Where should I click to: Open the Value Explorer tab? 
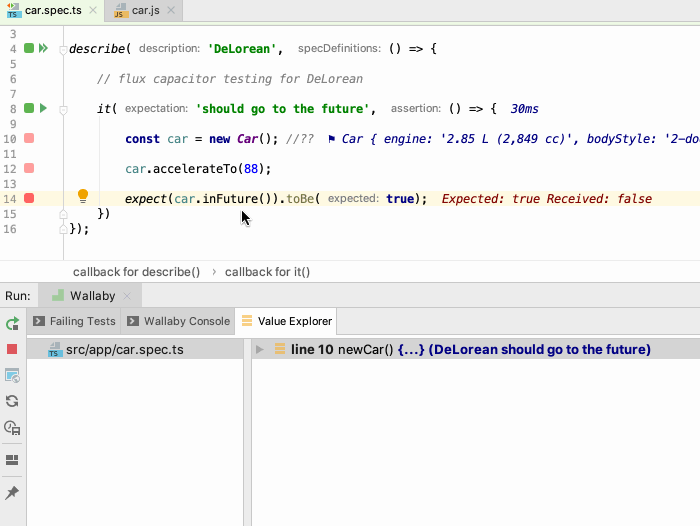pyautogui.click(x=286, y=321)
